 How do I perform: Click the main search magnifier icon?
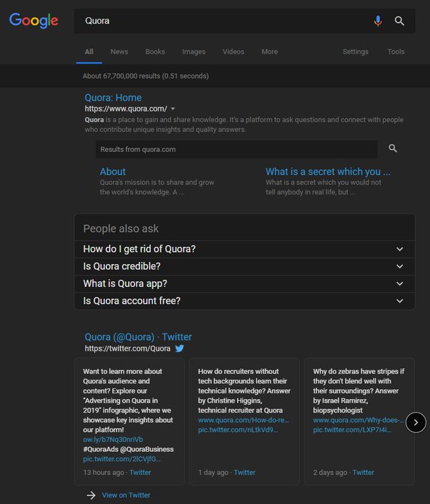(399, 21)
